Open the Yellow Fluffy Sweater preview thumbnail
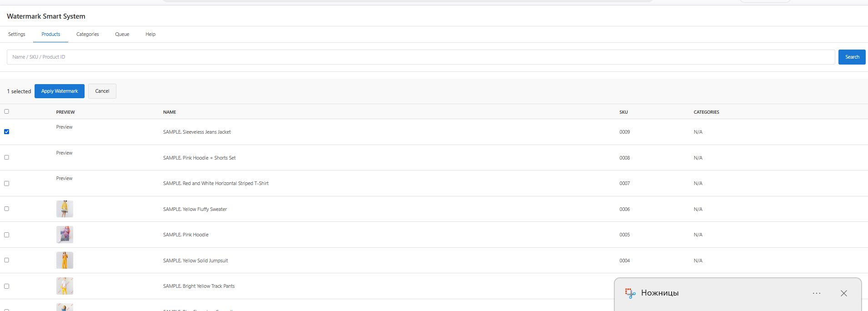The image size is (868, 311). point(65,209)
